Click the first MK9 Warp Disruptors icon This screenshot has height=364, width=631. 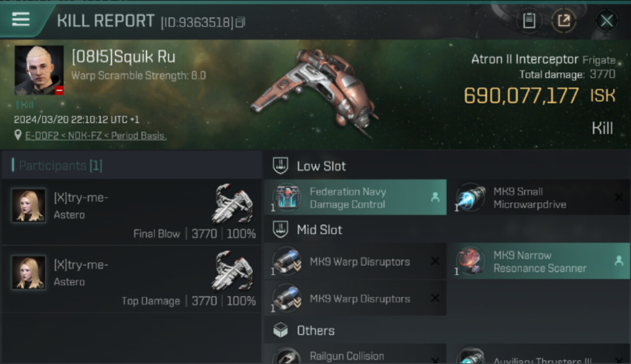pyautogui.click(x=286, y=262)
